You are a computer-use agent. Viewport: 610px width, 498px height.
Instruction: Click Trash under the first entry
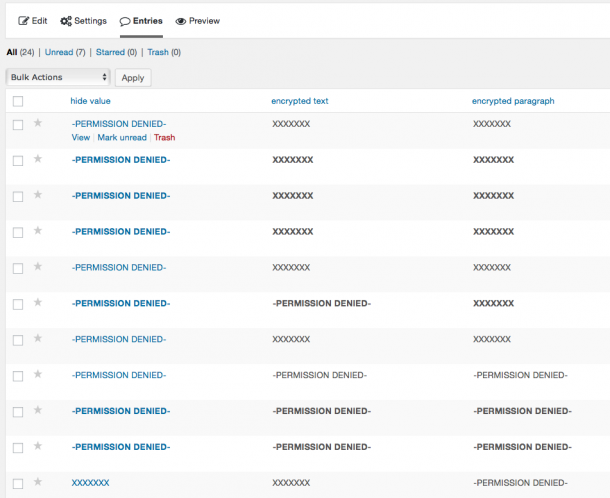(x=165, y=137)
